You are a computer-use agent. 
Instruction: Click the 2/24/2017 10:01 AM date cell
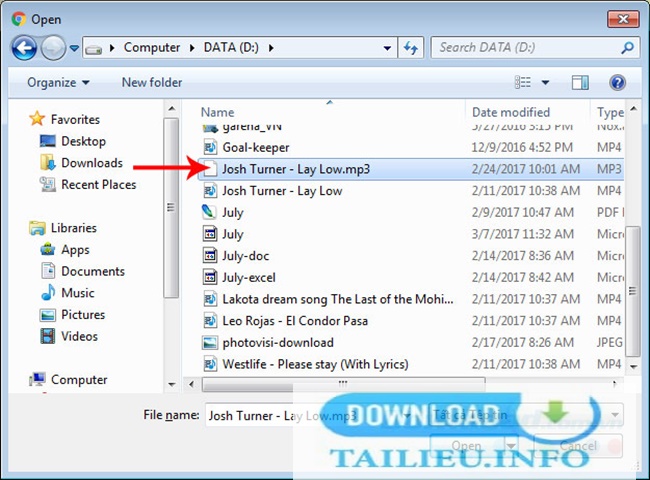(526, 169)
